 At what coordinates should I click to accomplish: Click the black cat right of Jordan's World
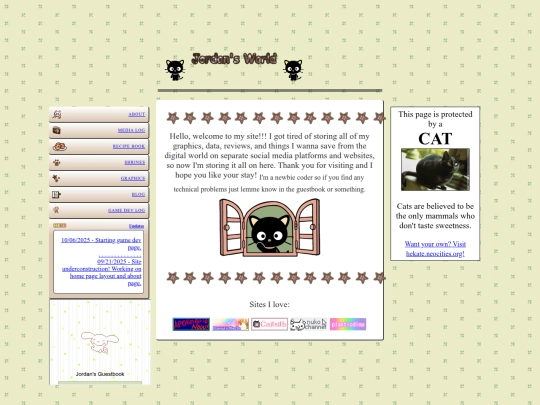pos(293,70)
